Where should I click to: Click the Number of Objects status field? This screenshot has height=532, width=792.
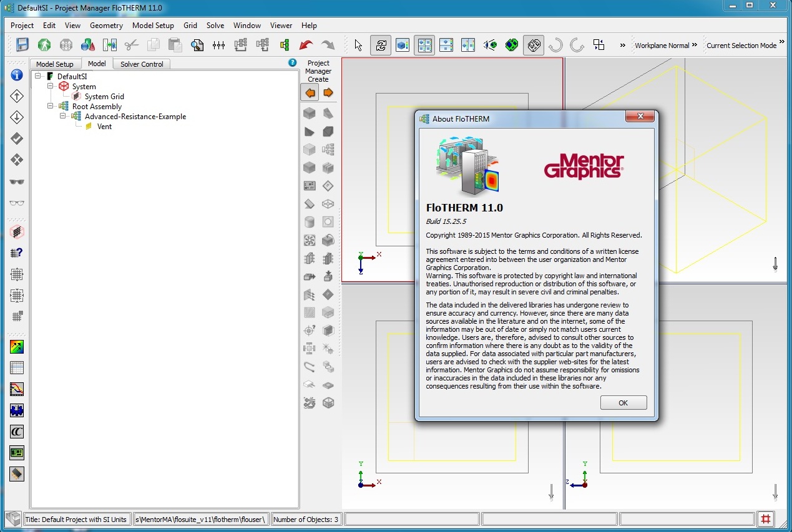click(x=306, y=519)
